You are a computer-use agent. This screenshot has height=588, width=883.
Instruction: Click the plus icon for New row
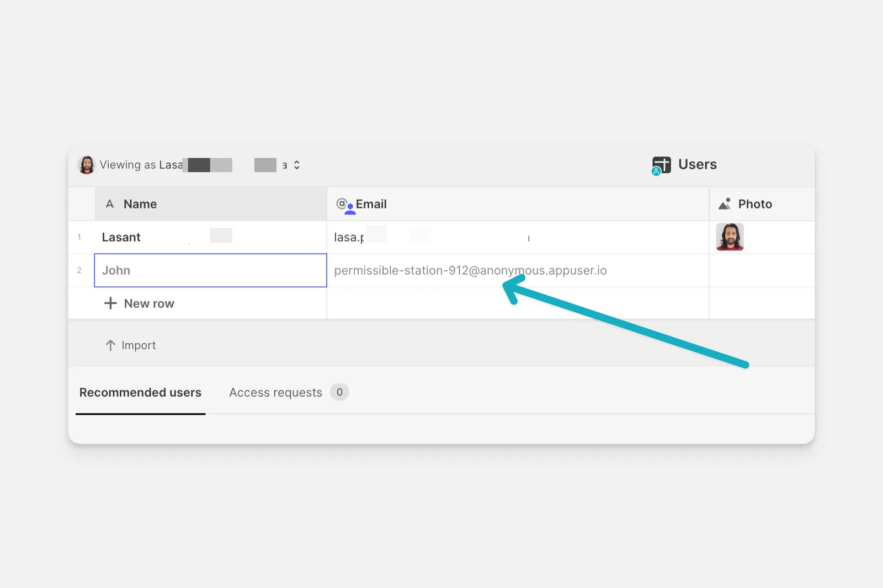click(x=110, y=303)
